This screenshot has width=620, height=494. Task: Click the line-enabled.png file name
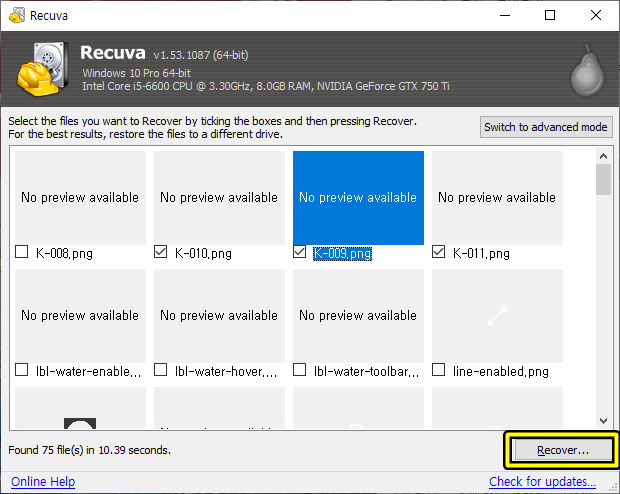pos(501,371)
